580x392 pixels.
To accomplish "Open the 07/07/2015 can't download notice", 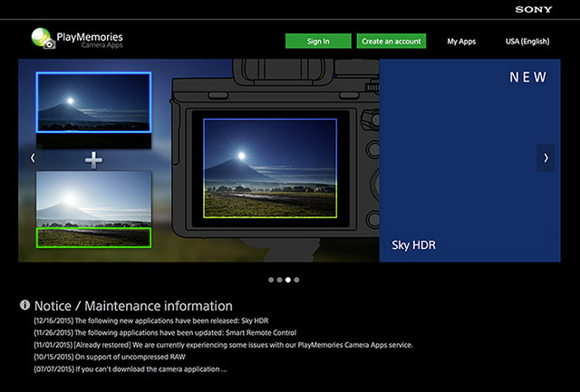I will pos(130,369).
